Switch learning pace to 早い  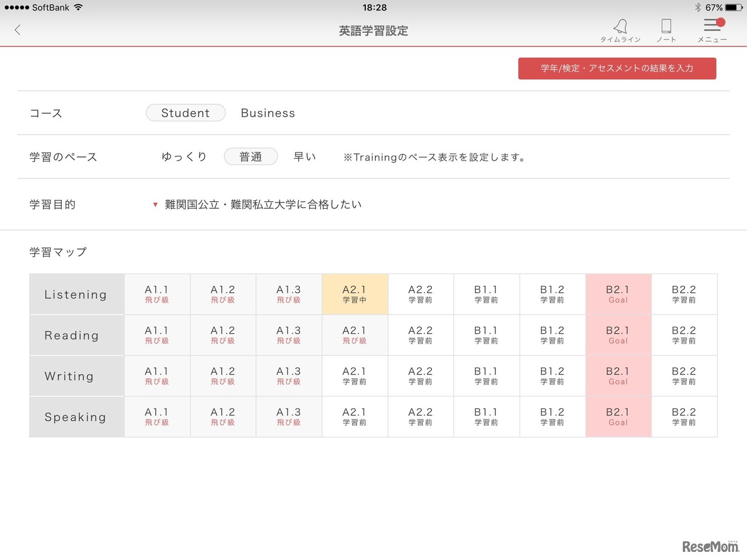pos(304,156)
